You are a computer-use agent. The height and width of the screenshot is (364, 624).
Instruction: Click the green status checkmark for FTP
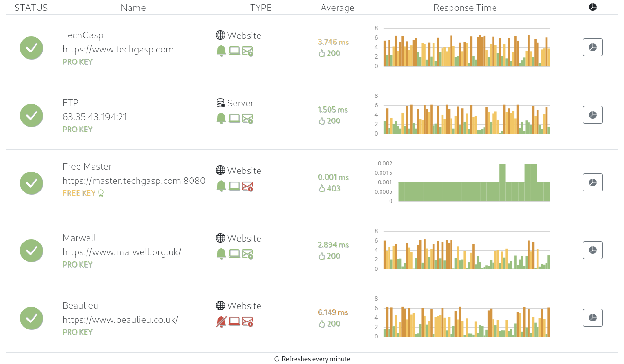[31, 115]
